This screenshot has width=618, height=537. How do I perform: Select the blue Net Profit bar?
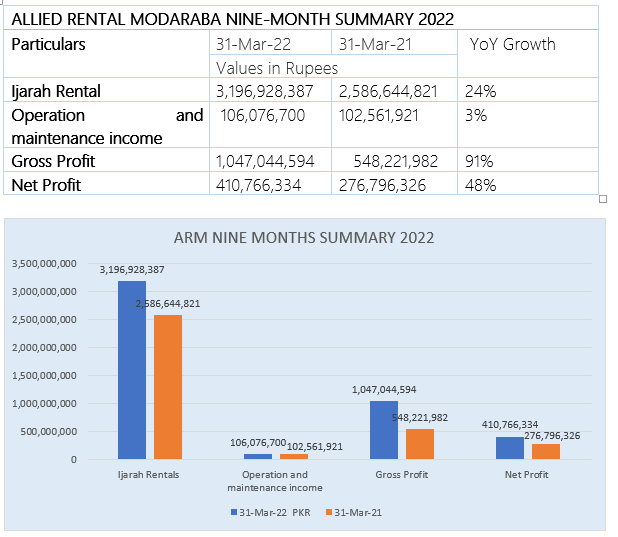point(510,447)
